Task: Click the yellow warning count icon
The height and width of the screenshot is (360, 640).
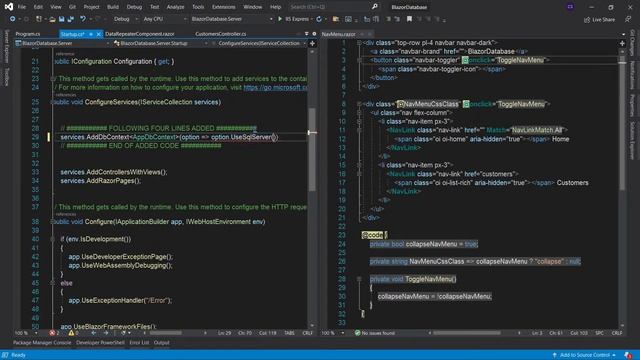Action: coord(71,333)
